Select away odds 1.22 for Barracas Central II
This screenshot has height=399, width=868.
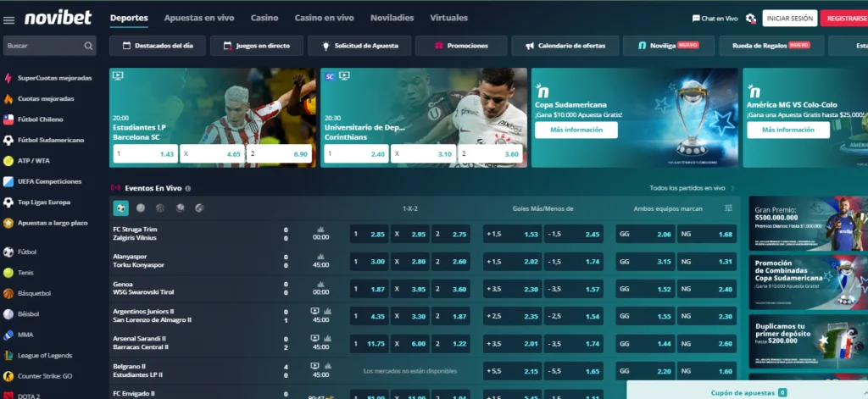tap(451, 344)
